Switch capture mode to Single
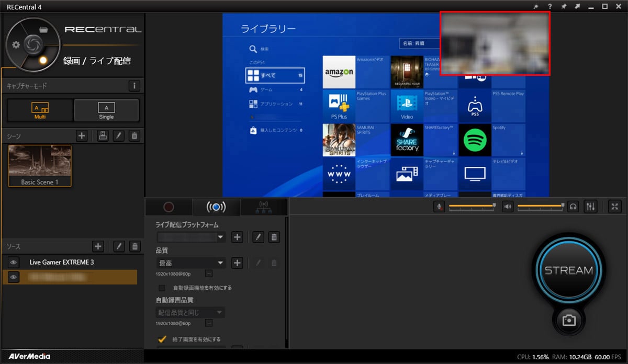 [x=106, y=110]
